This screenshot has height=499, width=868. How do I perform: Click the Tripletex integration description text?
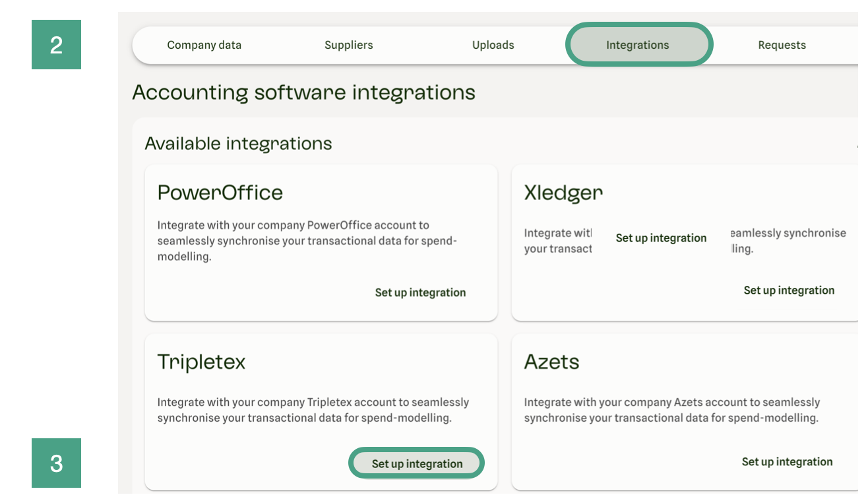click(x=313, y=410)
